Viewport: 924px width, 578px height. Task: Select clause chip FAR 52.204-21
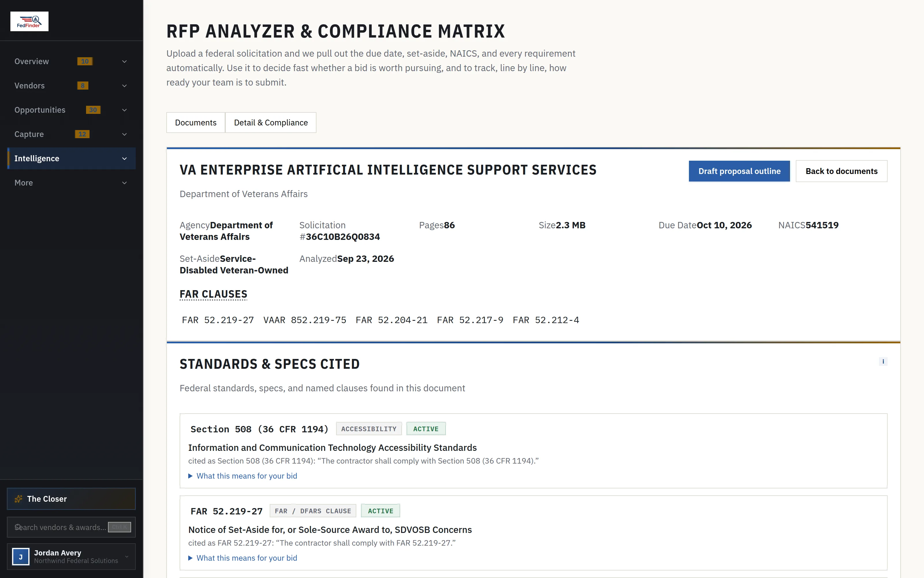[x=391, y=320]
